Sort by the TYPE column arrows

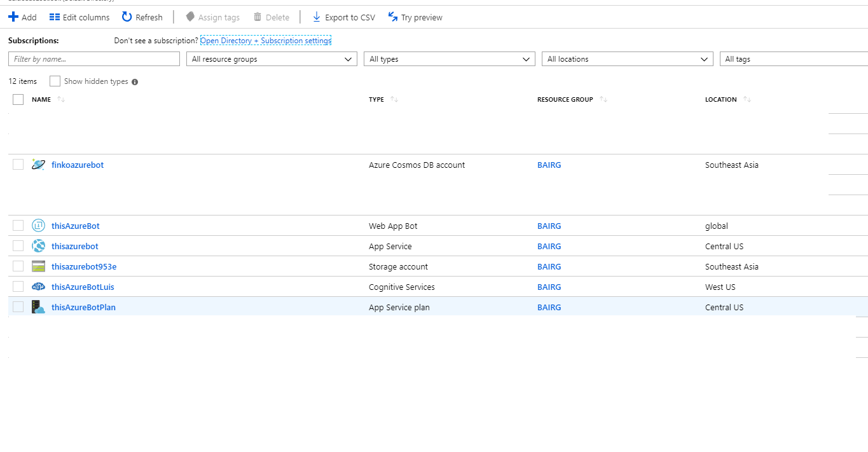(x=394, y=99)
